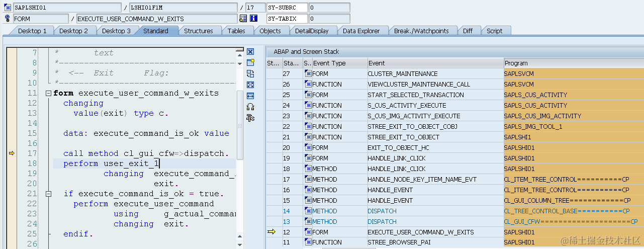Collapse the if execute_command_is_ok block
This screenshot has width=644, height=249.
(x=48, y=194)
